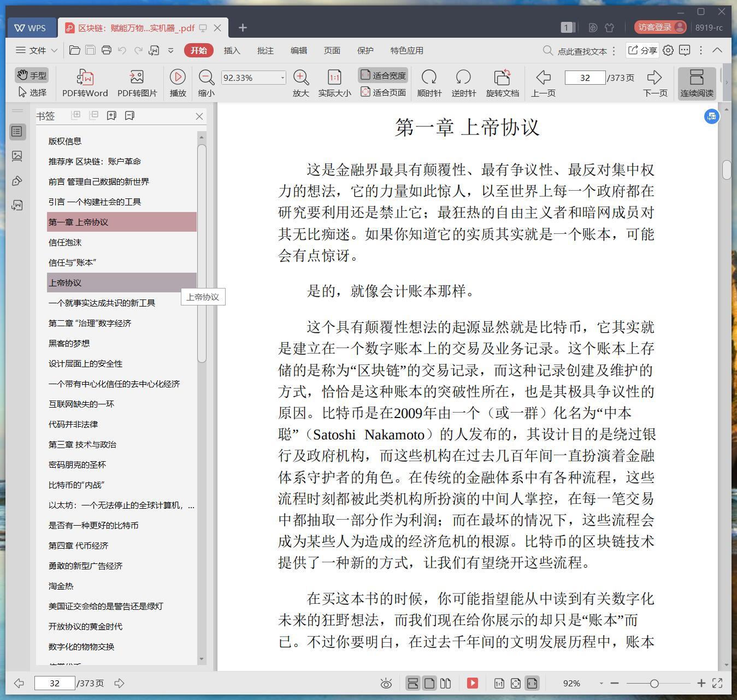737x700 pixels.
Task: Go to next page (下一页)
Action: 655,83
